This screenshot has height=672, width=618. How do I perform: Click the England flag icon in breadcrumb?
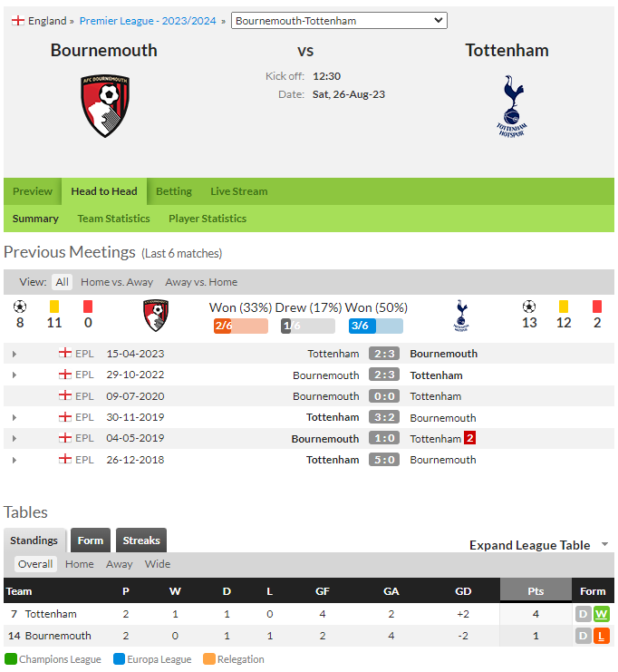pyautogui.click(x=18, y=21)
